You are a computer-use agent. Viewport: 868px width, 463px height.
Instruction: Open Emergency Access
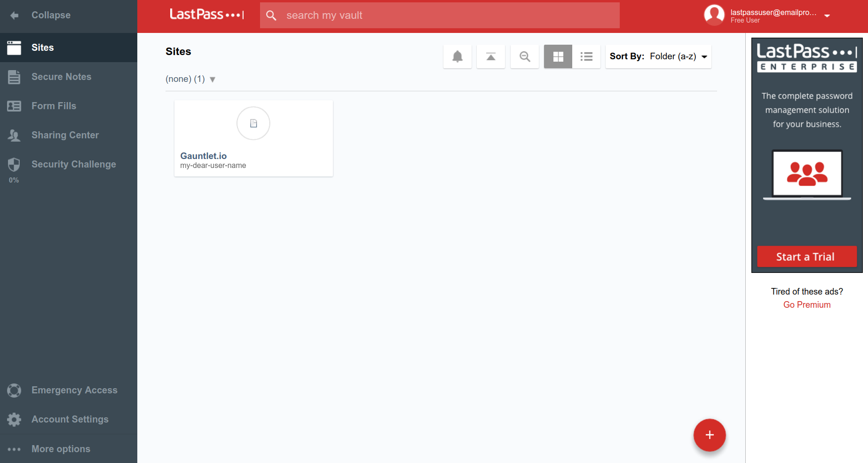coord(69,390)
